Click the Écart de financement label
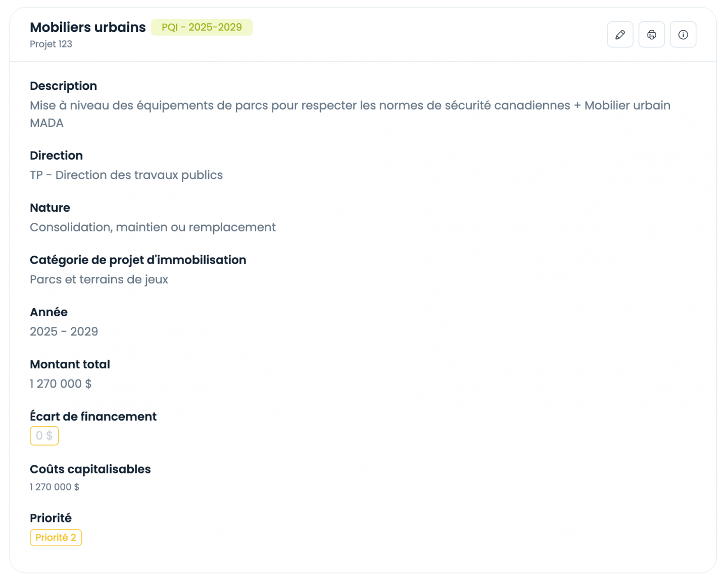Image resolution: width=728 pixels, height=581 pixels. [93, 416]
